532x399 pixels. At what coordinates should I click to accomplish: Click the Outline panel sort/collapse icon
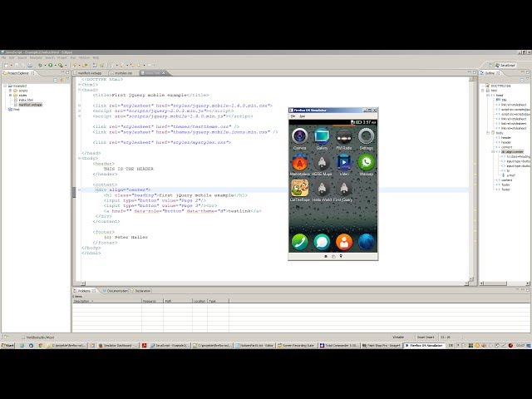[522, 80]
